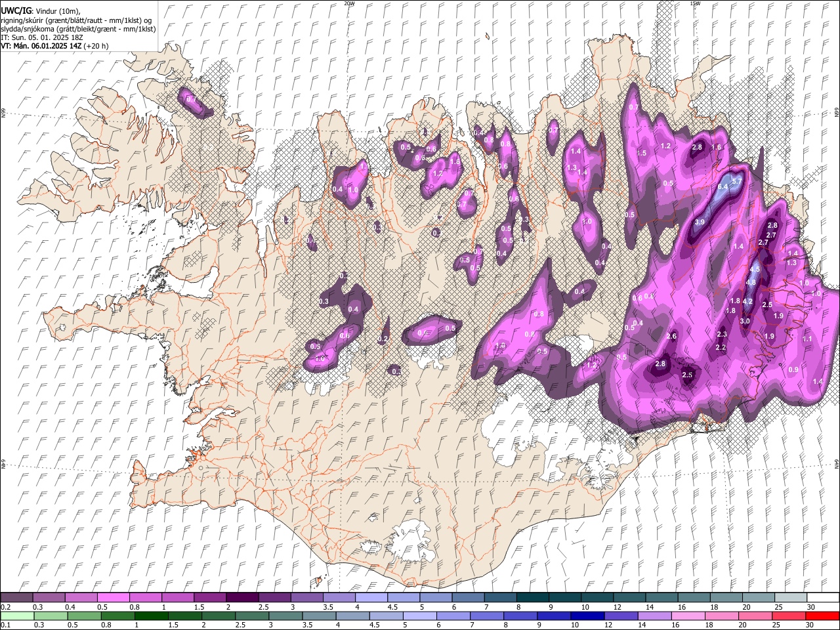
Task: Click the '1.5' value in northeast snow band
Action: click(x=642, y=153)
